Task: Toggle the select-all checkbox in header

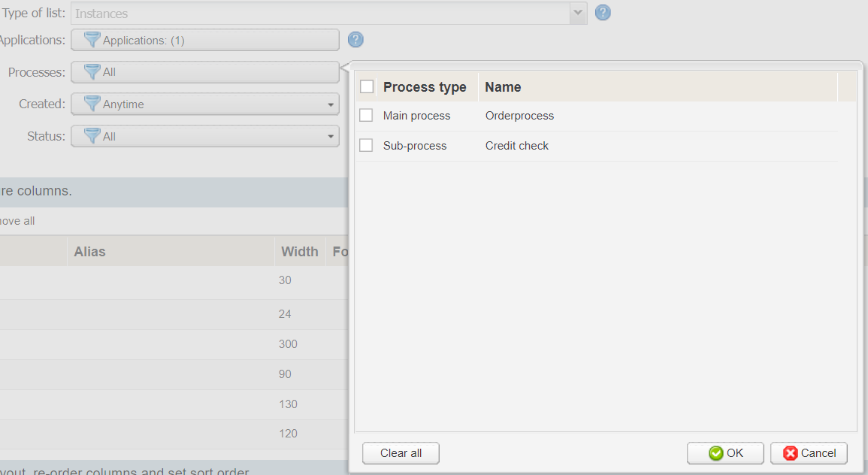Action: tap(367, 86)
